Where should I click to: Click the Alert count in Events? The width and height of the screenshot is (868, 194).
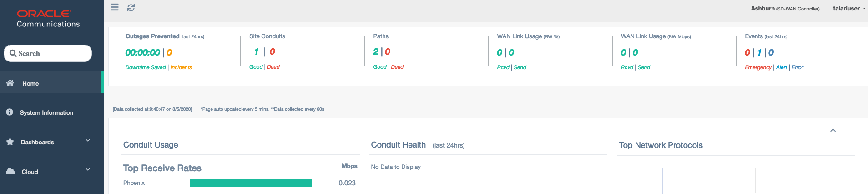click(759, 53)
